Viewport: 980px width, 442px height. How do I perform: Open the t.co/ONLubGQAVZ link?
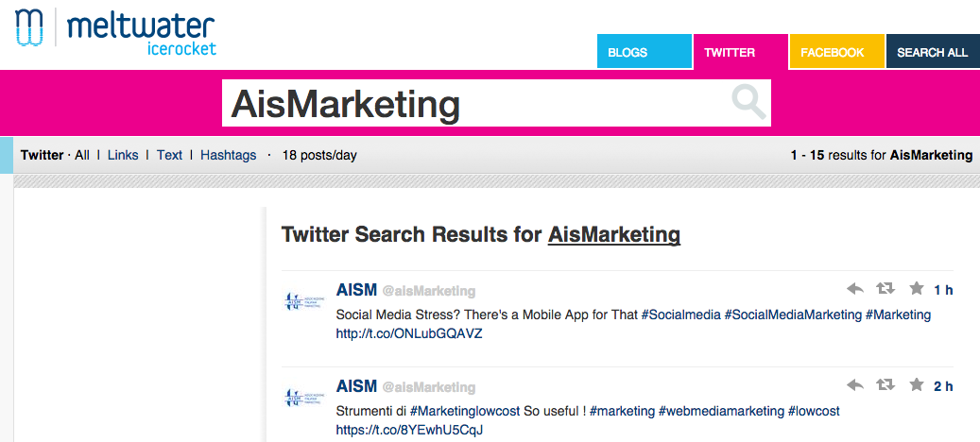pyautogui.click(x=409, y=333)
